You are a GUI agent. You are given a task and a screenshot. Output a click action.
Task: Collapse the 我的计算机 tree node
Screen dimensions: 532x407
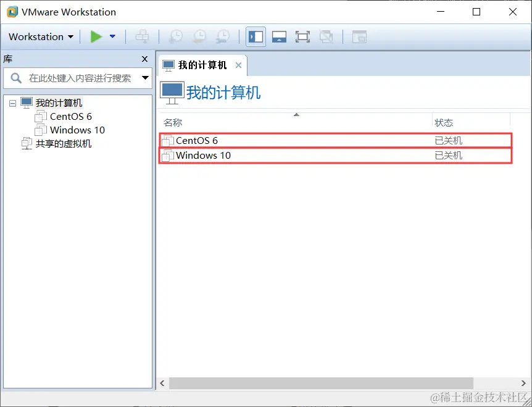point(12,103)
